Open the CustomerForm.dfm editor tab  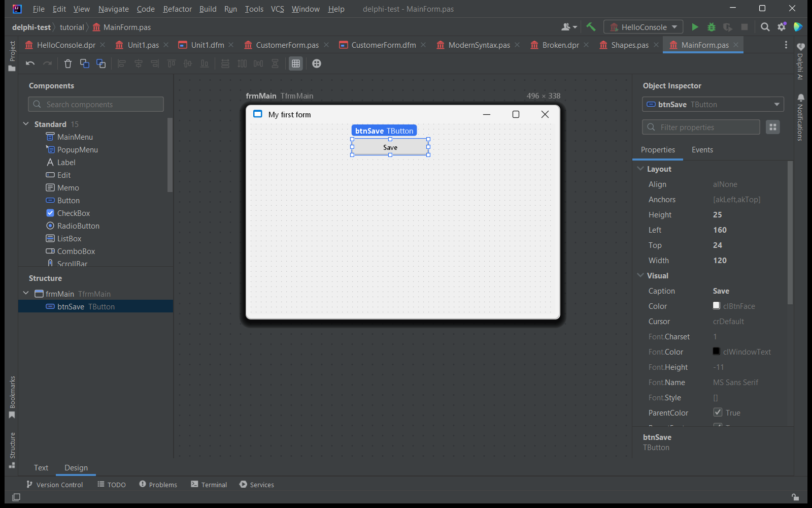pos(383,45)
